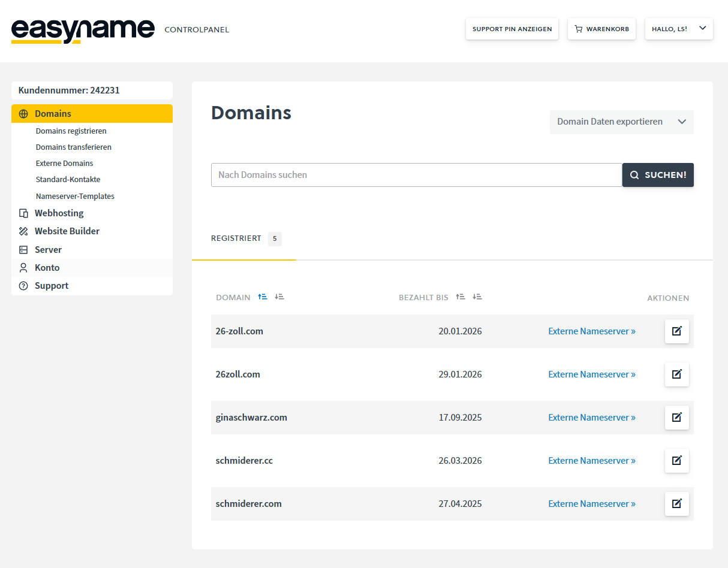This screenshot has width=728, height=568.
Task: Sort Domain column ascending
Action: coord(262,297)
